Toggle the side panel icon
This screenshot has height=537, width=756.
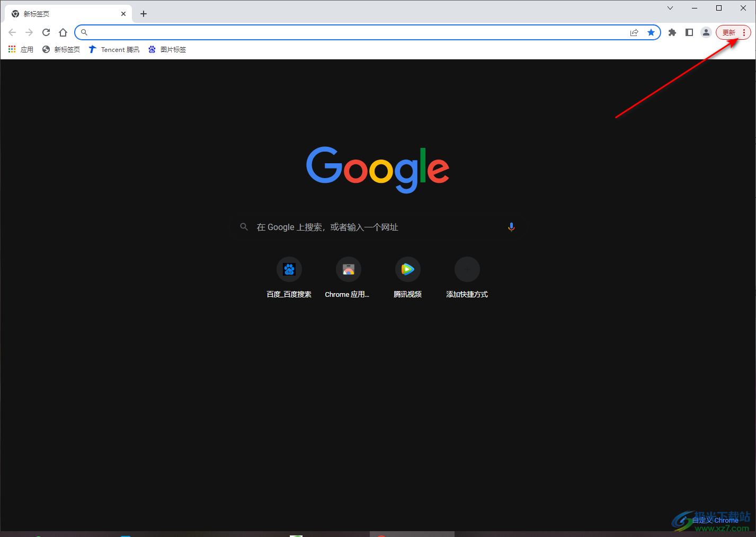689,32
